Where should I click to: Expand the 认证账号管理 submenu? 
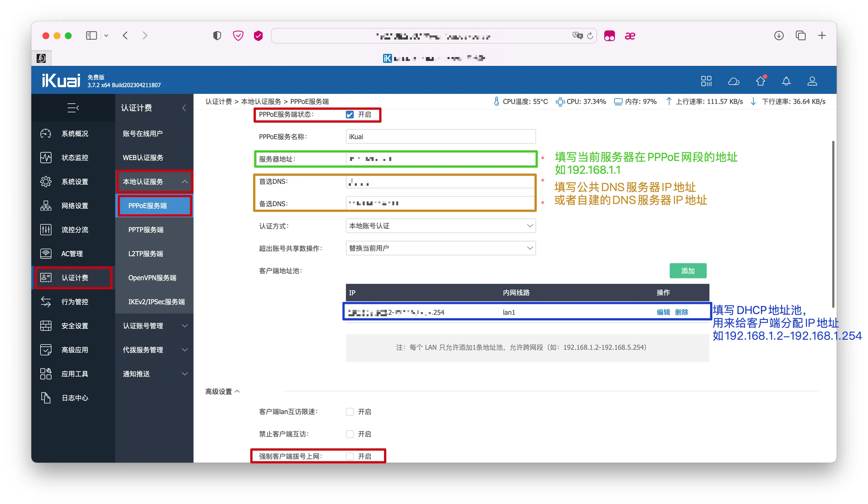tap(185, 326)
